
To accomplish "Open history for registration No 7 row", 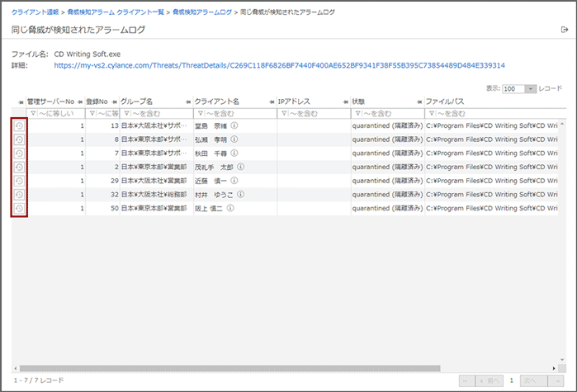I will (19, 153).
